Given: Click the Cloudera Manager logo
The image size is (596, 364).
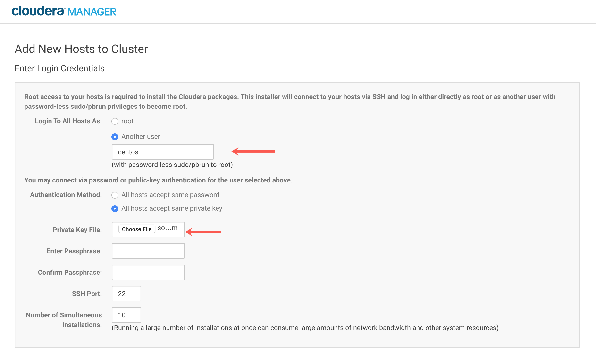Looking at the screenshot, I should click(64, 11).
